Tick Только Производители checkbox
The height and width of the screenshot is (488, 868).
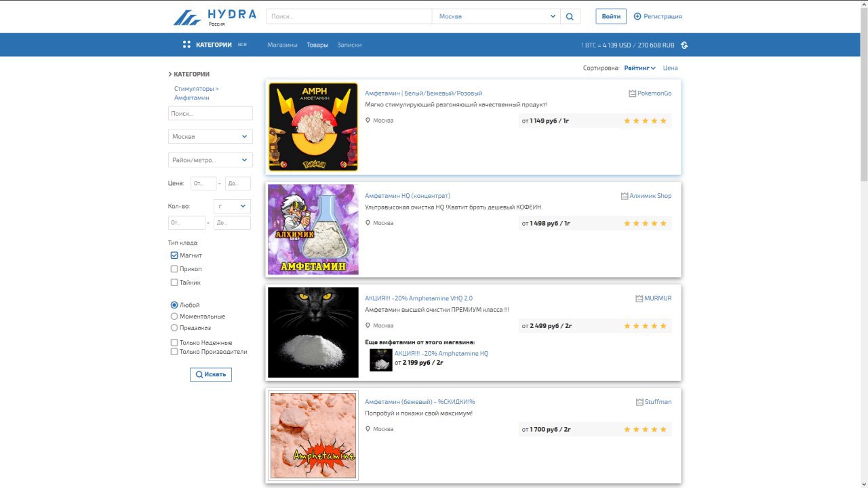174,352
